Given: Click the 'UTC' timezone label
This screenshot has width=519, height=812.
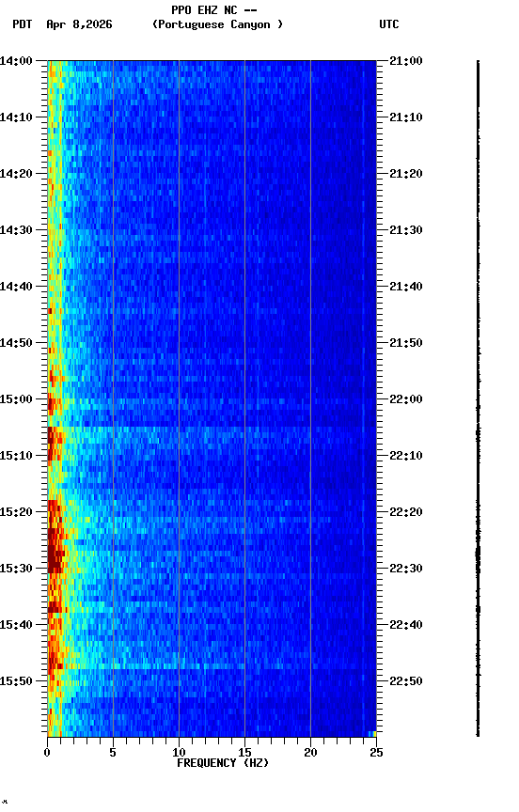Looking at the screenshot, I should pyautogui.click(x=389, y=24).
